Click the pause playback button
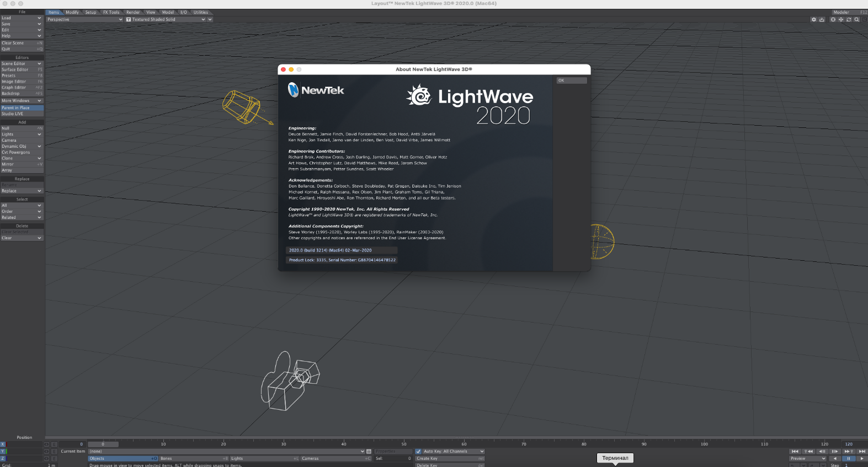The height and width of the screenshot is (467, 868). [849, 459]
